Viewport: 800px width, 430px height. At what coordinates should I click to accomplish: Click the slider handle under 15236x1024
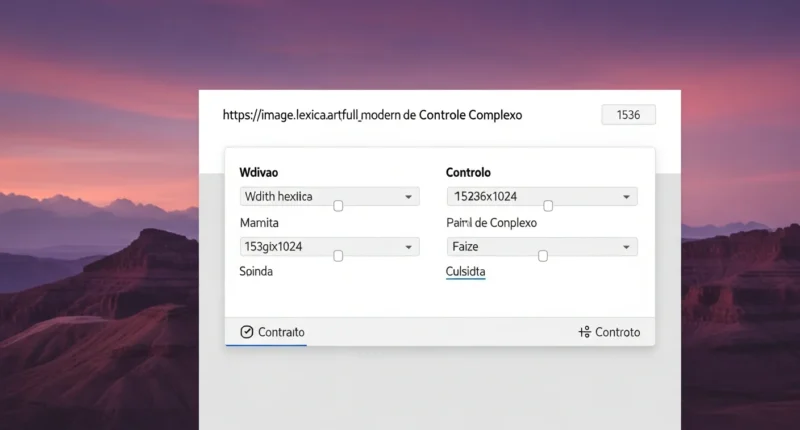coord(548,206)
